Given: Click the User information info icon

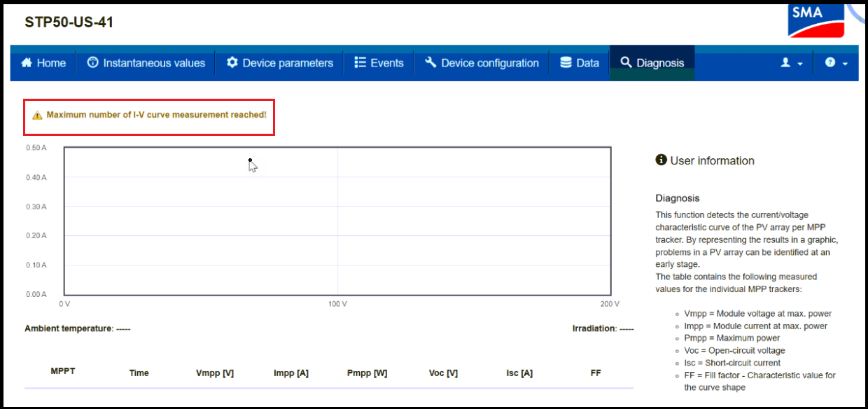Looking at the screenshot, I should (661, 160).
